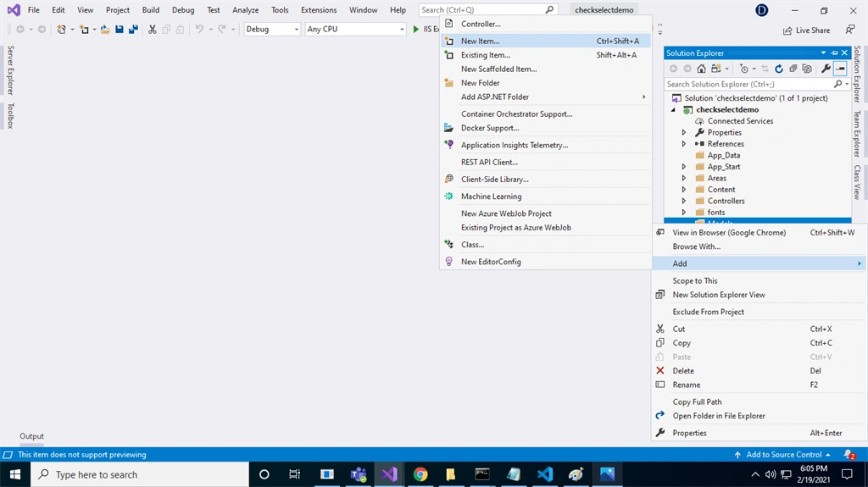
Task: Click Add to Source Control in status bar
Action: pos(782,455)
